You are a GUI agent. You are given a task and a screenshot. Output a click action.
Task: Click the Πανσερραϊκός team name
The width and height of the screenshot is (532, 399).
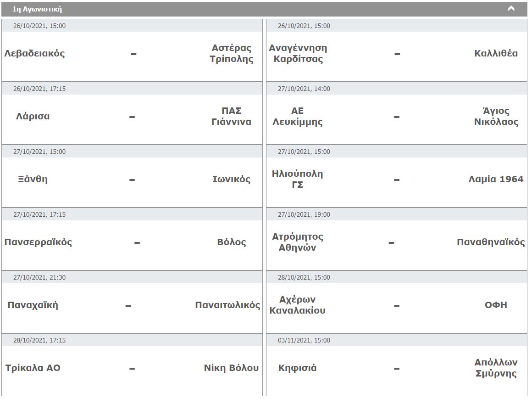[x=38, y=242]
